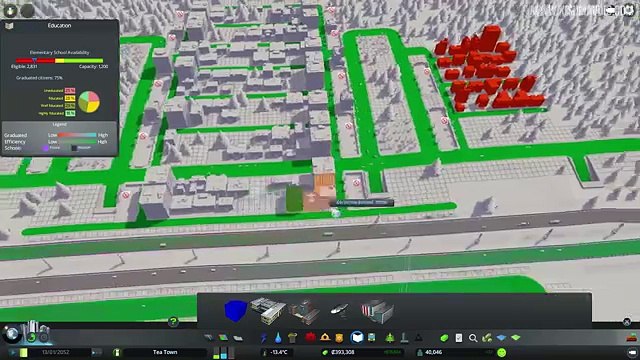Viewport: 640px width, 360px height.
Task: Change game speed with fast-forward button
Action: [96, 352]
